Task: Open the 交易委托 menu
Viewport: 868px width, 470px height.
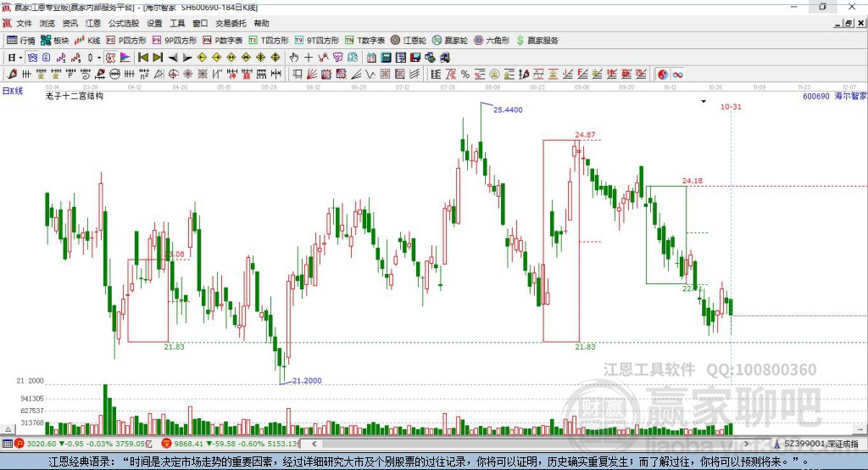Action: 231,23
